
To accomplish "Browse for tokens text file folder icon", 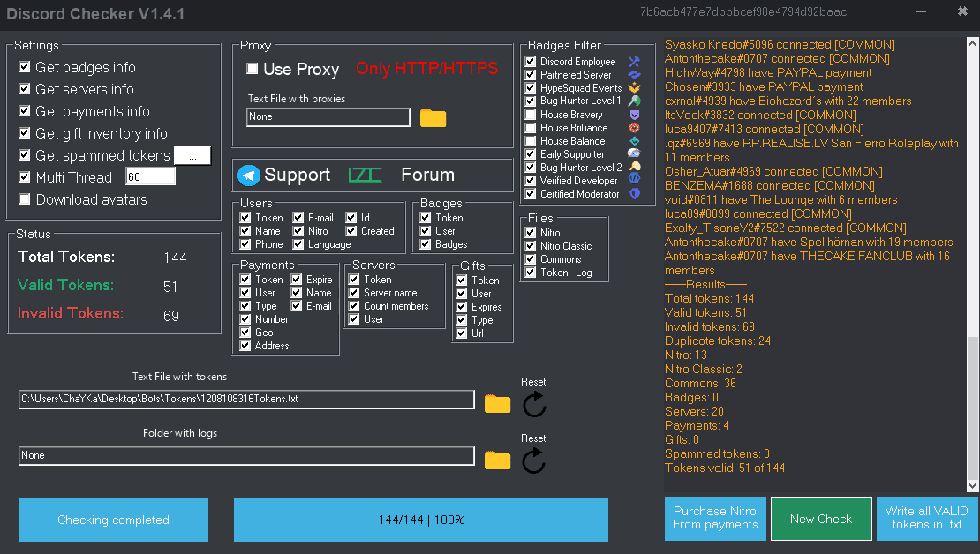I will 497,404.
